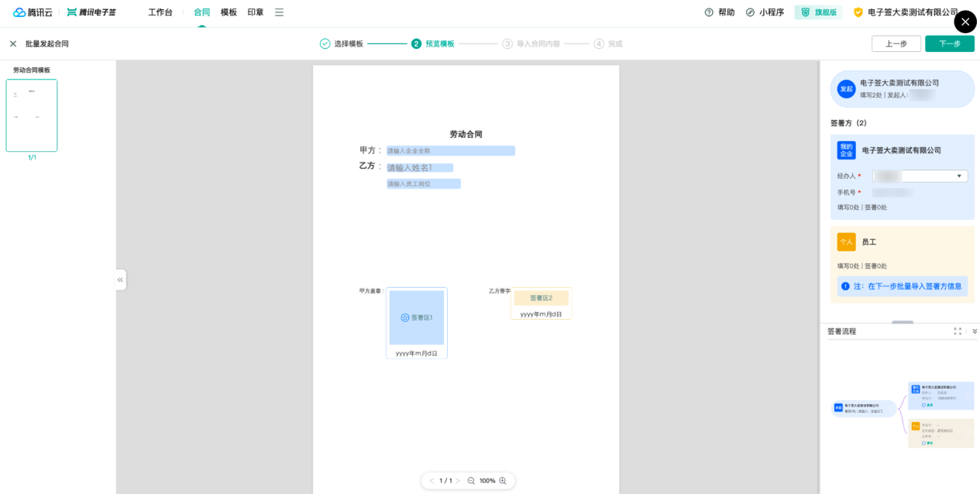Click the initiator node in flow diagram
This screenshot has height=494, width=980.
(864, 408)
